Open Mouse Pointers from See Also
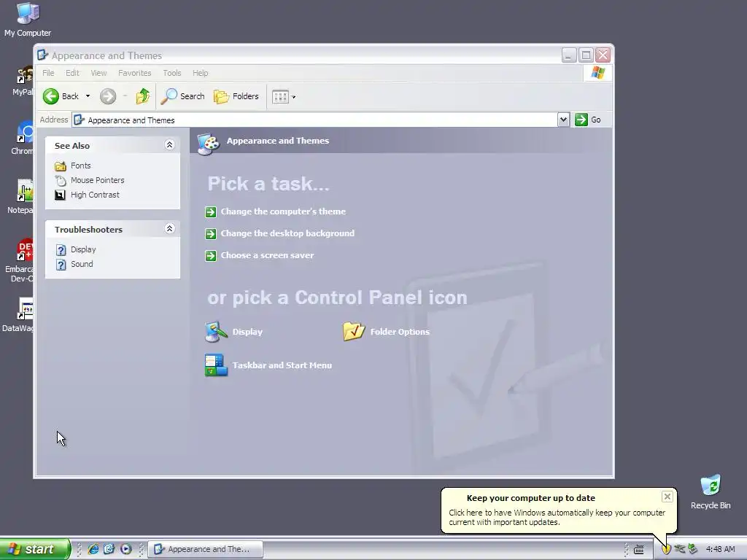The image size is (747, 560). tap(60, 181)
